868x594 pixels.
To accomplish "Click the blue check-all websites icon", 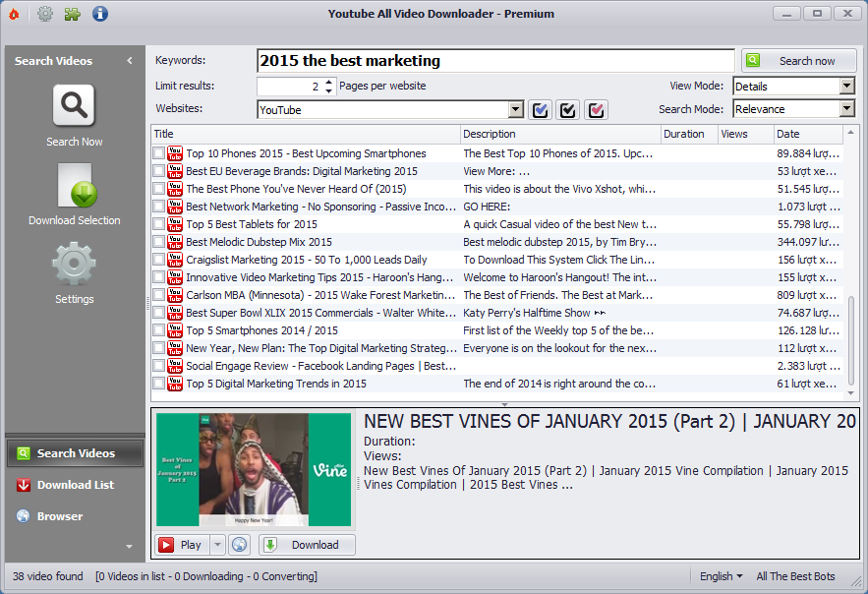I will [x=541, y=109].
